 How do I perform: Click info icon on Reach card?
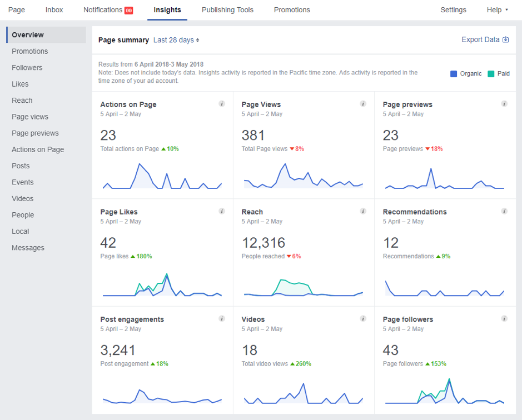click(363, 211)
